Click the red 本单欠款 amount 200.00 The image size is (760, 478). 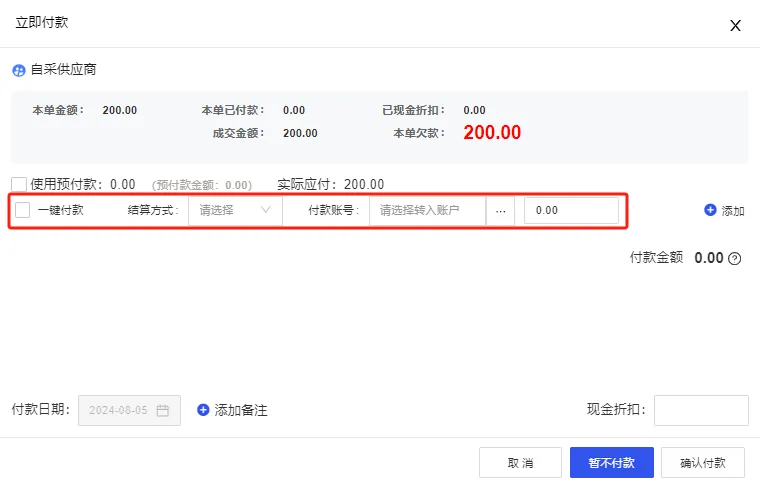tap(492, 133)
